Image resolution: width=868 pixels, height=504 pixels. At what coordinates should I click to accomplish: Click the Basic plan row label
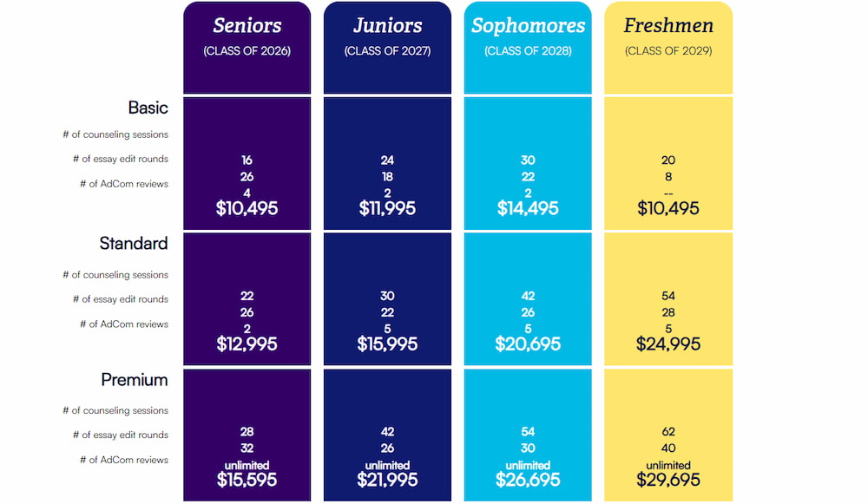click(x=148, y=108)
